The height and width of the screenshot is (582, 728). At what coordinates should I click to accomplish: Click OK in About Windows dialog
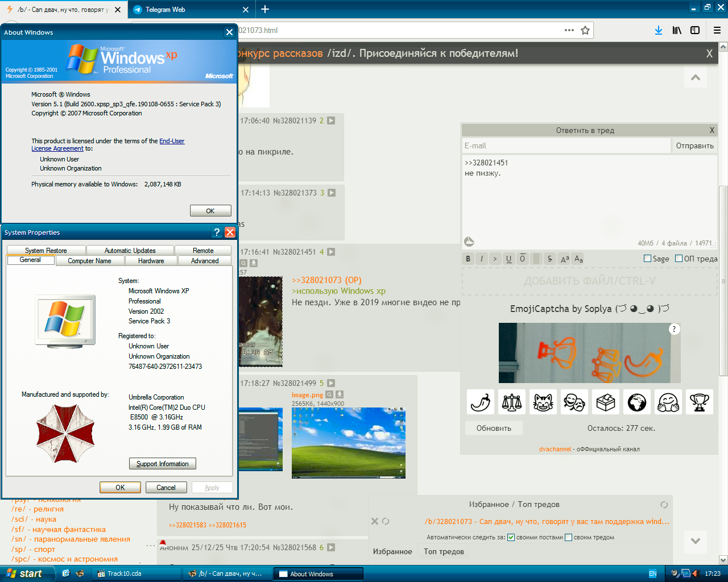pyautogui.click(x=210, y=211)
